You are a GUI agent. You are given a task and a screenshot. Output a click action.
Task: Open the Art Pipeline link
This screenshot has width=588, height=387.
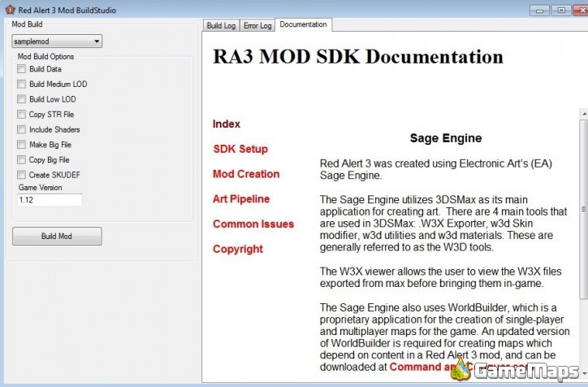(241, 199)
